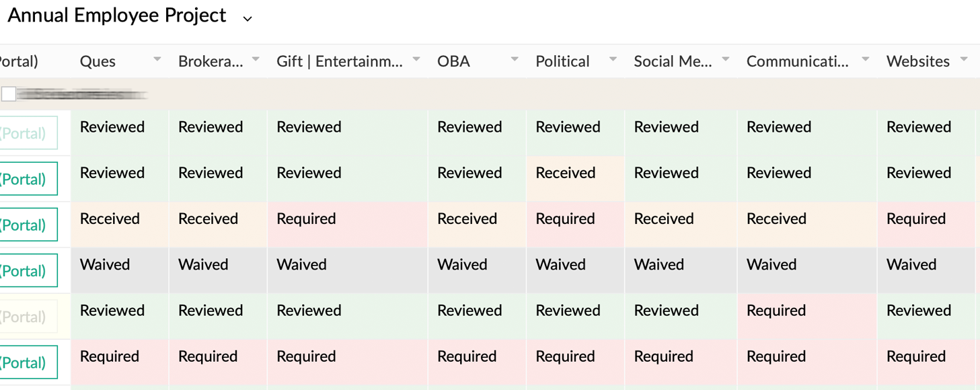The height and width of the screenshot is (390, 980).
Task: Open the Social Media column filter arrow
Action: pyautogui.click(x=726, y=60)
